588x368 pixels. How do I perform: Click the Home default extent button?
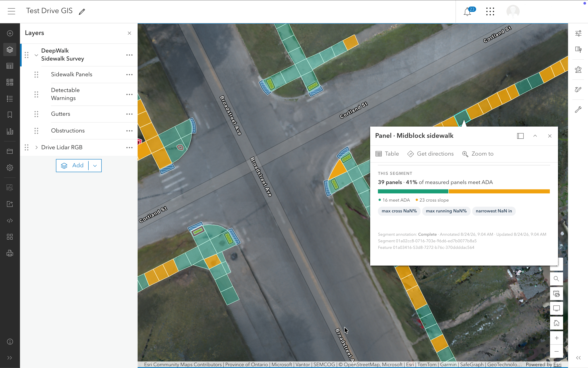pyautogui.click(x=556, y=323)
